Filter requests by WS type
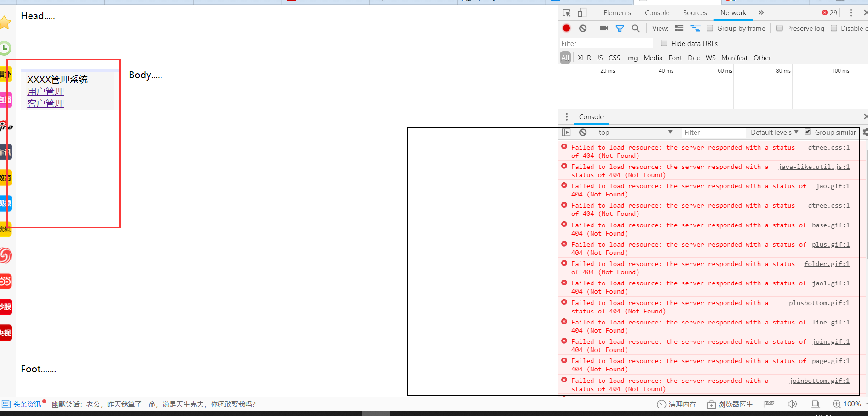The height and width of the screenshot is (416, 868). (711, 58)
